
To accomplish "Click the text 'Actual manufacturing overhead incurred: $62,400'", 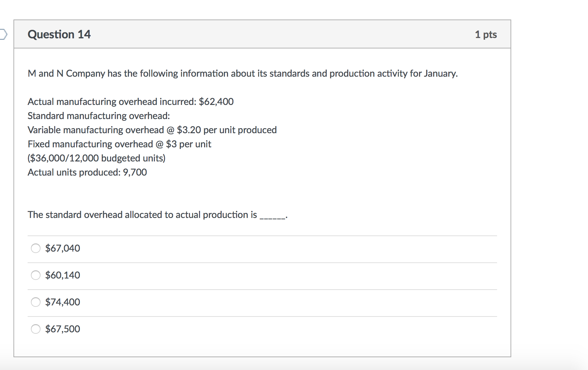I will tap(131, 102).
